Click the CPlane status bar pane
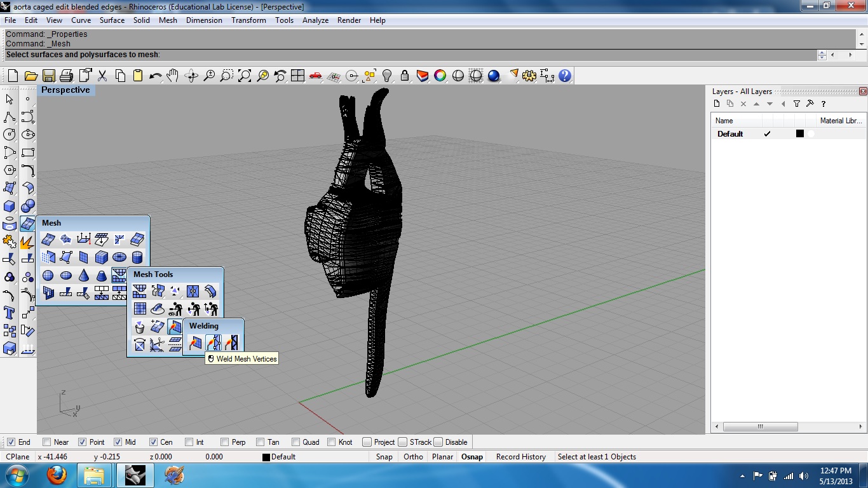Screen dimensions: 868x488 coord(18,457)
